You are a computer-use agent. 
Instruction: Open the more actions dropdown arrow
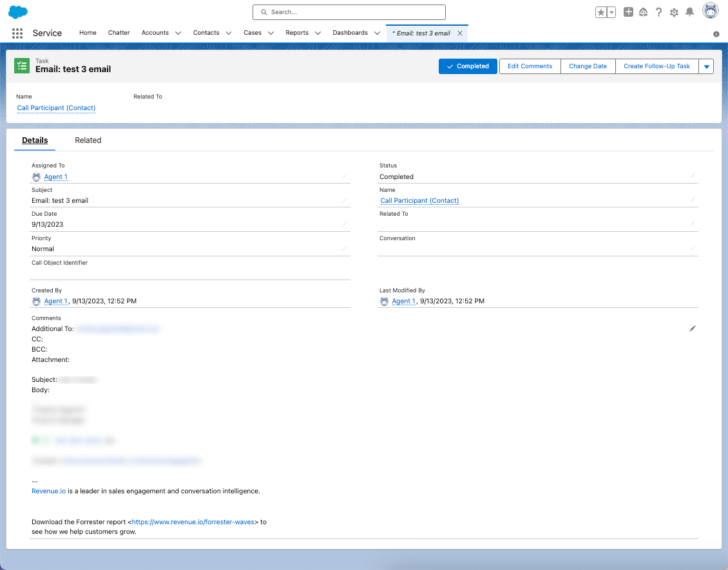706,66
